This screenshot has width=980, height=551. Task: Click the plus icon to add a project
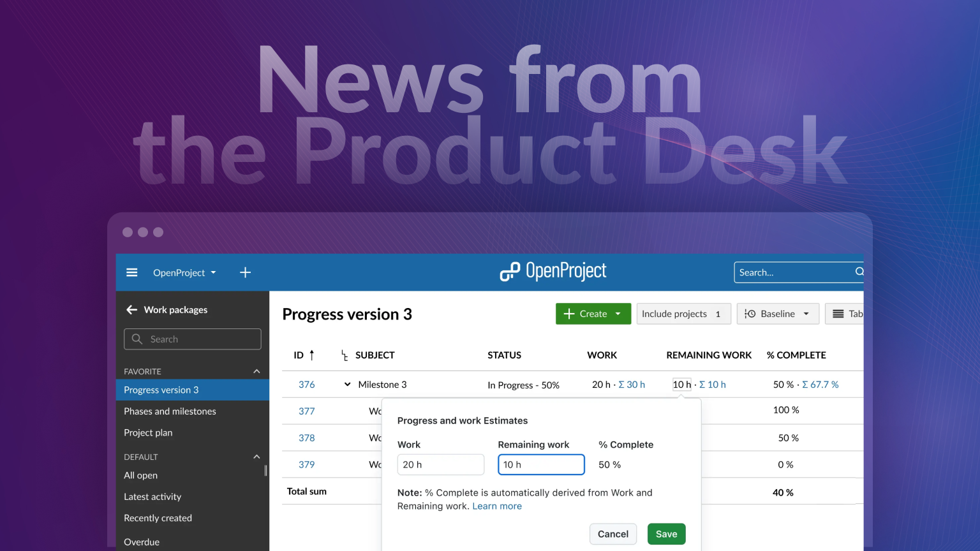245,272
